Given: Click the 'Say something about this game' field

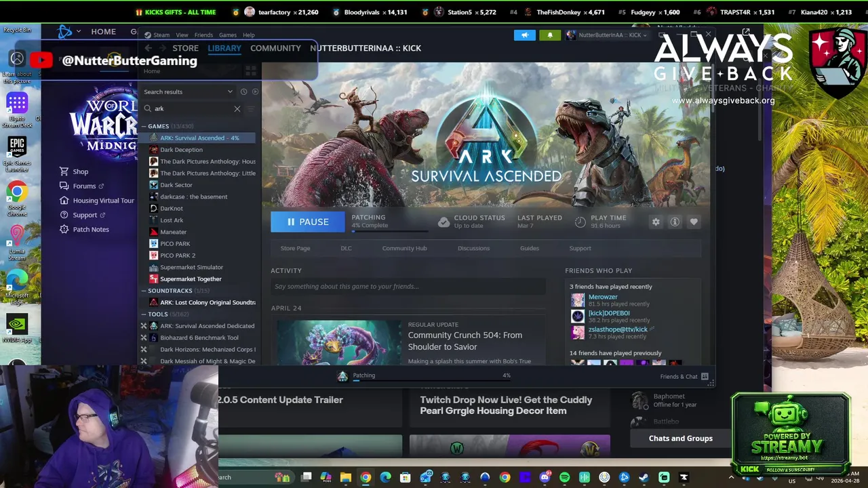Looking at the screenshot, I should (408, 287).
